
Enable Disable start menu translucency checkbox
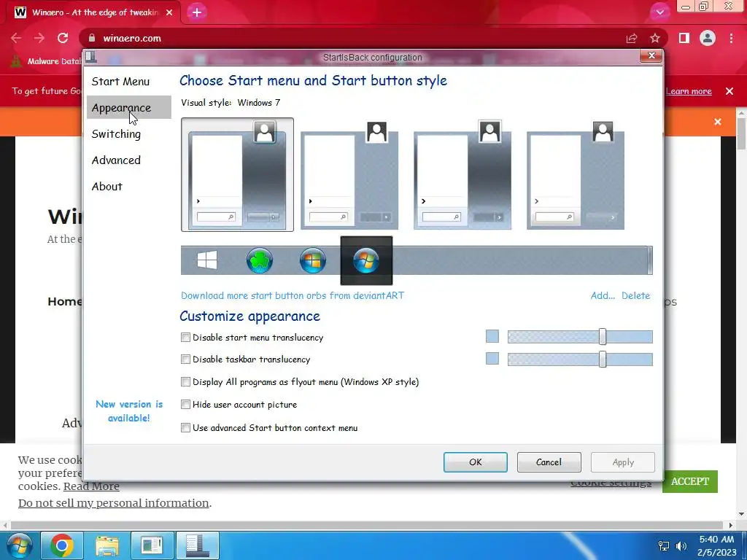(186, 337)
